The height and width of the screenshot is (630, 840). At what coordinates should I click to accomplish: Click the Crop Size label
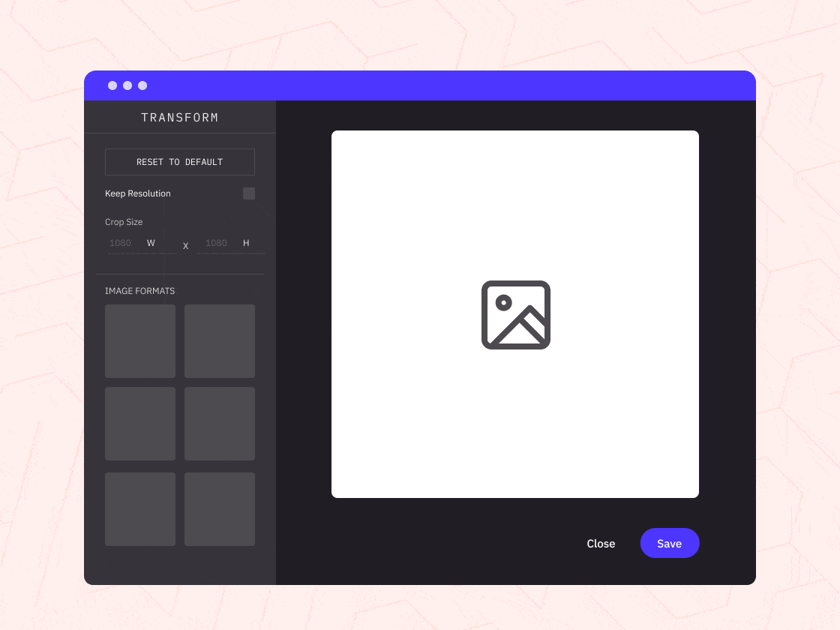pos(124,222)
